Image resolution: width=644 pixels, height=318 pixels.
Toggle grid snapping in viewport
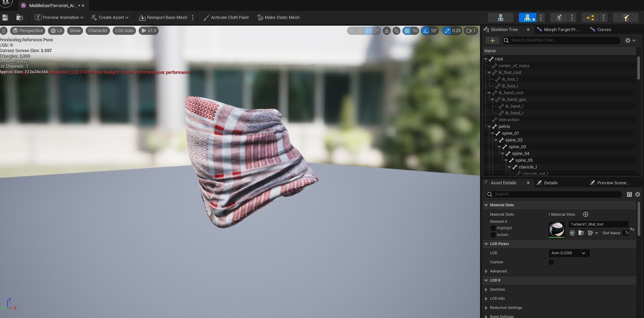[407, 31]
